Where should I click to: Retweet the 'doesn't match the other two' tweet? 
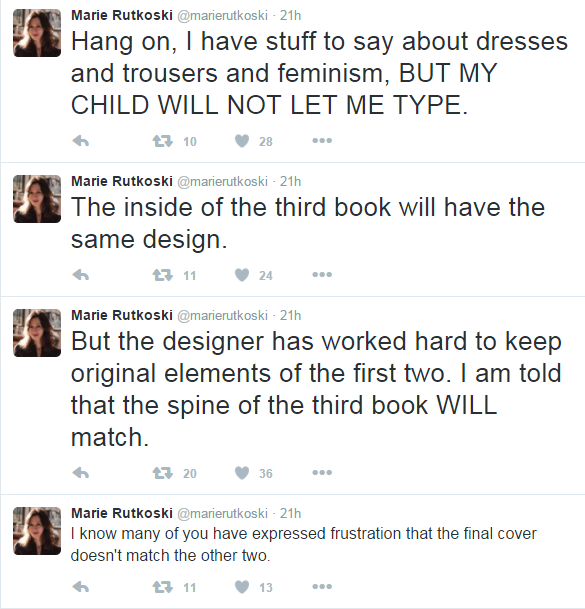(x=162, y=587)
